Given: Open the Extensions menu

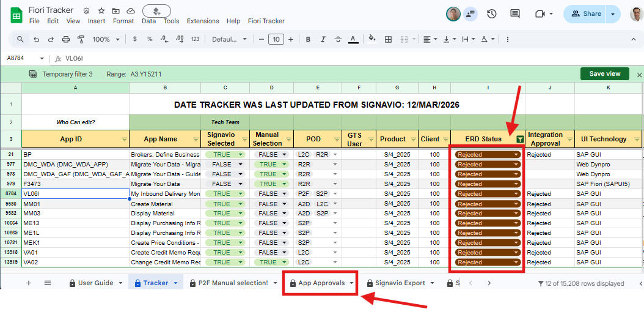Looking at the screenshot, I should (x=202, y=21).
